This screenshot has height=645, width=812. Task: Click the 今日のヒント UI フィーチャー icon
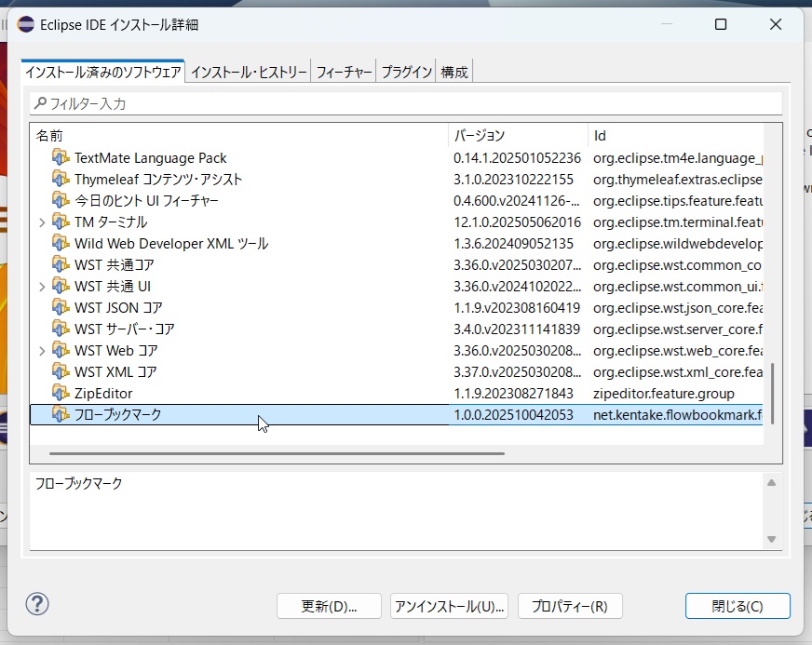(x=61, y=201)
